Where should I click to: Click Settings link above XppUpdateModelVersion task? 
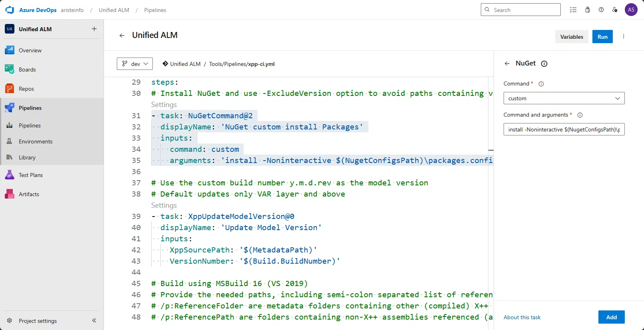coord(164,205)
